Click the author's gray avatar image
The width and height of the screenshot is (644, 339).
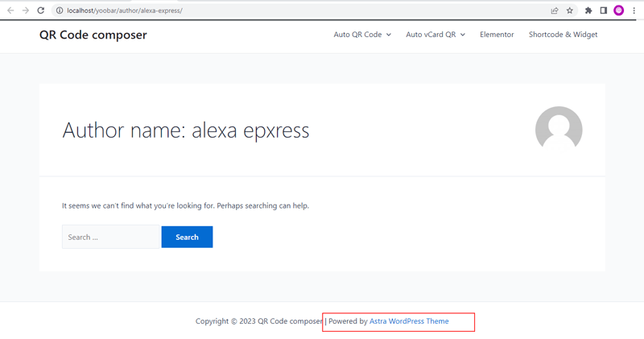tap(559, 129)
